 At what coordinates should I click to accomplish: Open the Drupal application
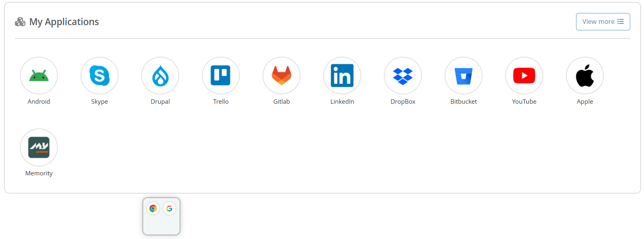click(x=160, y=76)
